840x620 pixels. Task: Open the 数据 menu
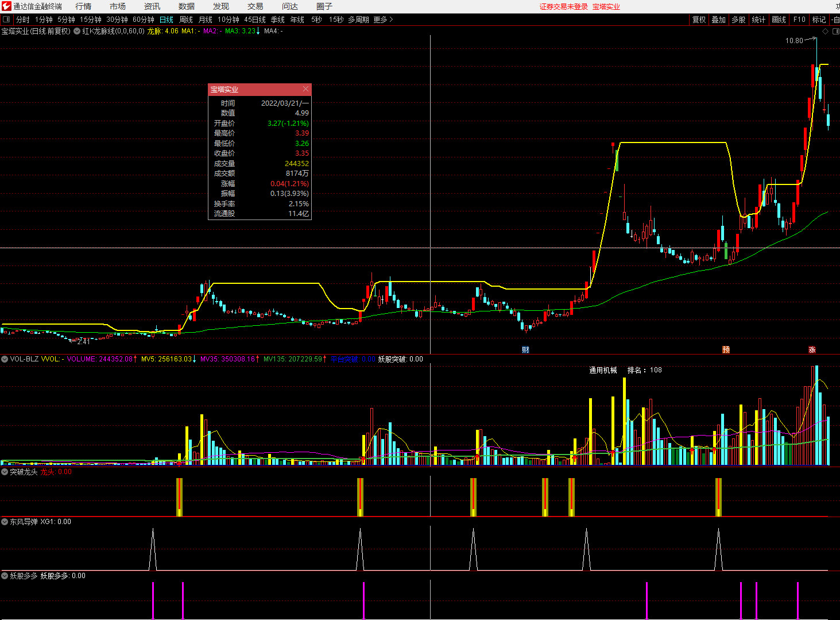point(187,6)
